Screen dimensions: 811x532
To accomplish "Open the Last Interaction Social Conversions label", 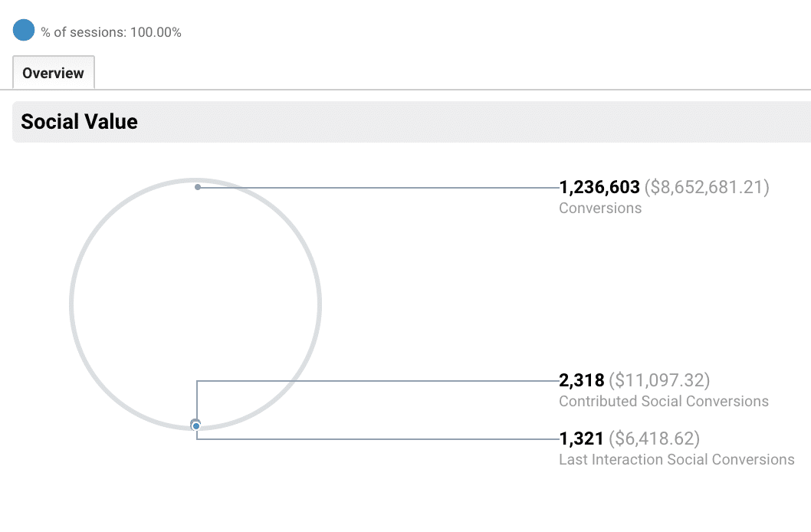I will click(677, 459).
